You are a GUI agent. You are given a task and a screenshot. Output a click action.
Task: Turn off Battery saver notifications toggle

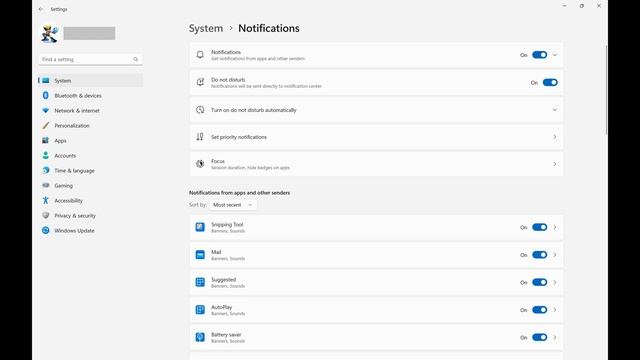(540, 337)
